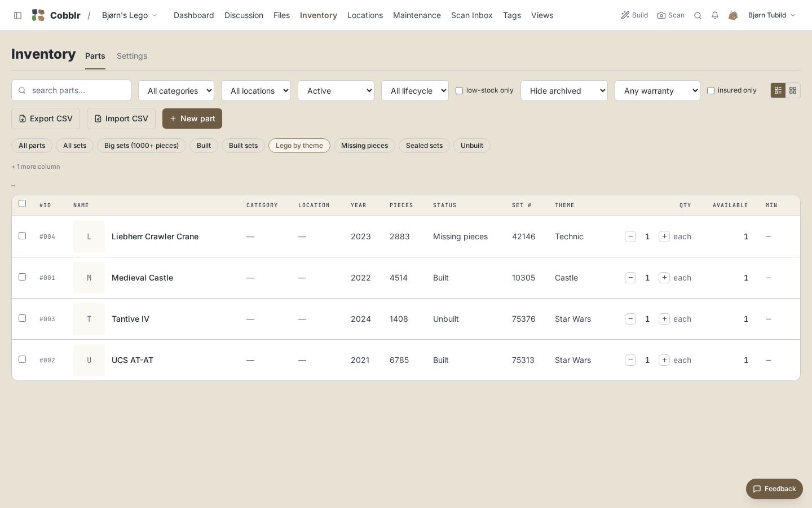
Task: Switch to grid view layout
Action: coord(793,90)
